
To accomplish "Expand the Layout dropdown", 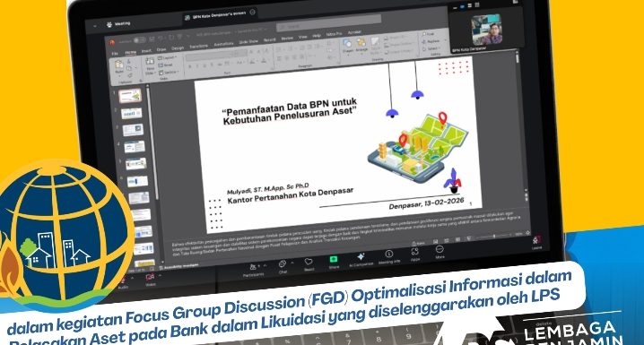I will (x=167, y=58).
